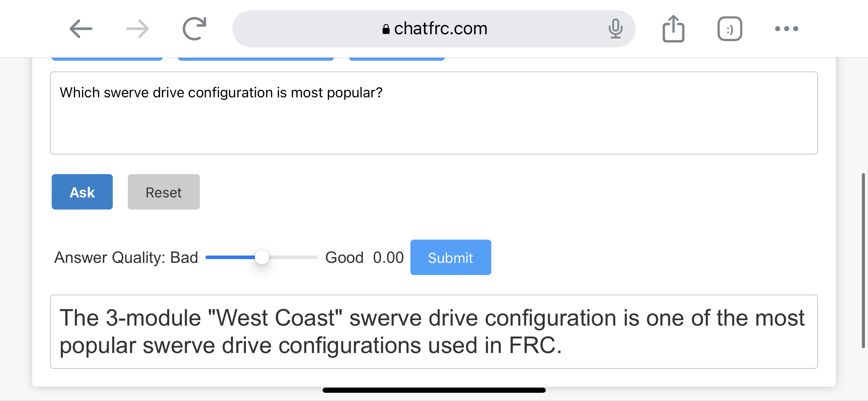
Task: Reload the chatfrc.com page
Action: tap(194, 28)
